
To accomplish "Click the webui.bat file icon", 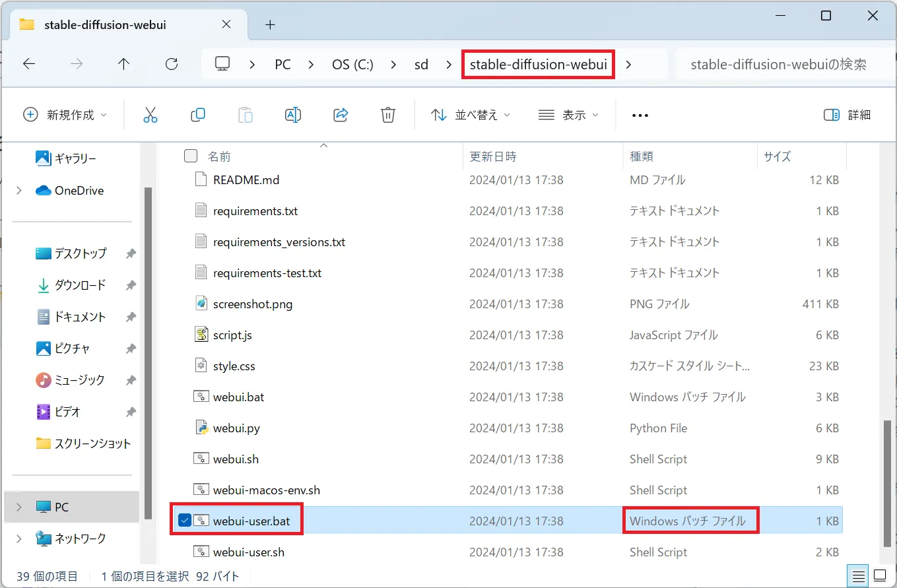I will (201, 397).
